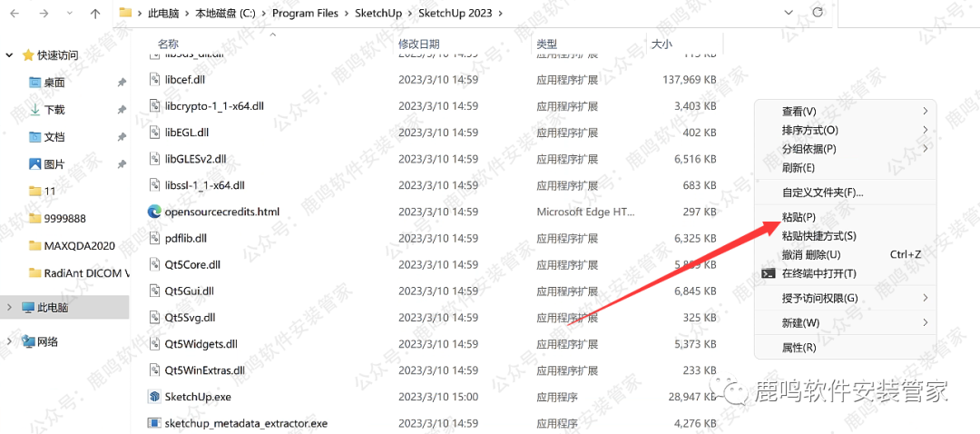Refresh the folder with the reload icon

[x=817, y=12]
